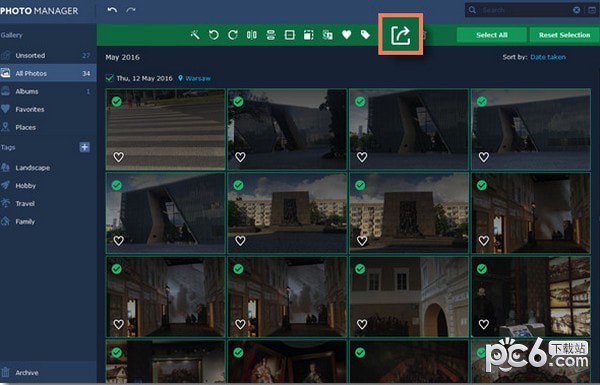The width and height of the screenshot is (600, 385).
Task: Uncheck the Thu, 12 May 2016 checkbox
Action: pyautogui.click(x=109, y=78)
